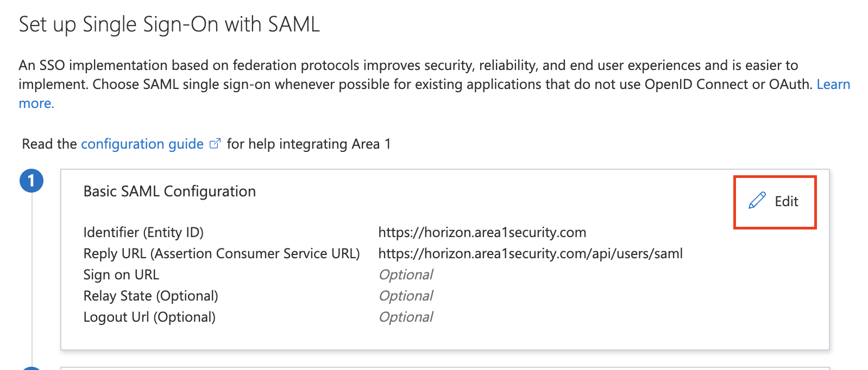Viewport: 868px width, 370px height.
Task: Select the Reply URL assertion consumer value
Action: coord(531,253)
